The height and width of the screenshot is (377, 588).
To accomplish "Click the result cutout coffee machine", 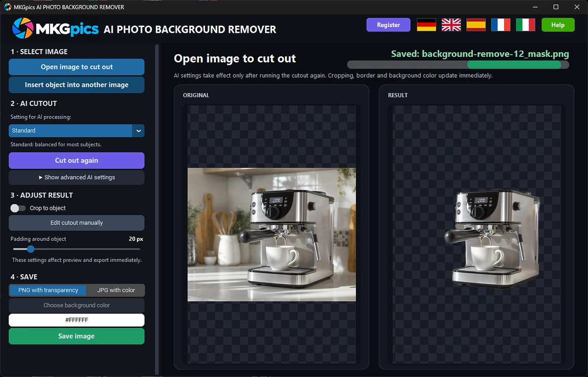I will coord(492,238).
